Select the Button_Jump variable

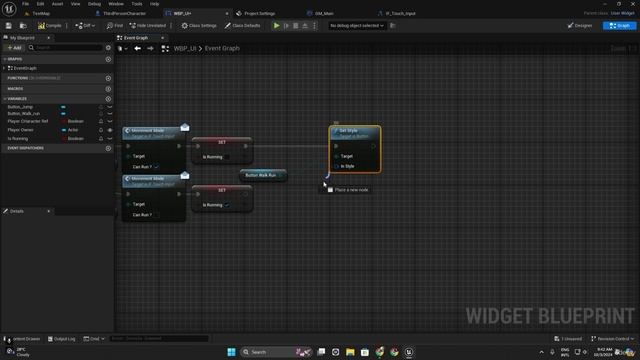pyautogui.click(x=20, y=107)
